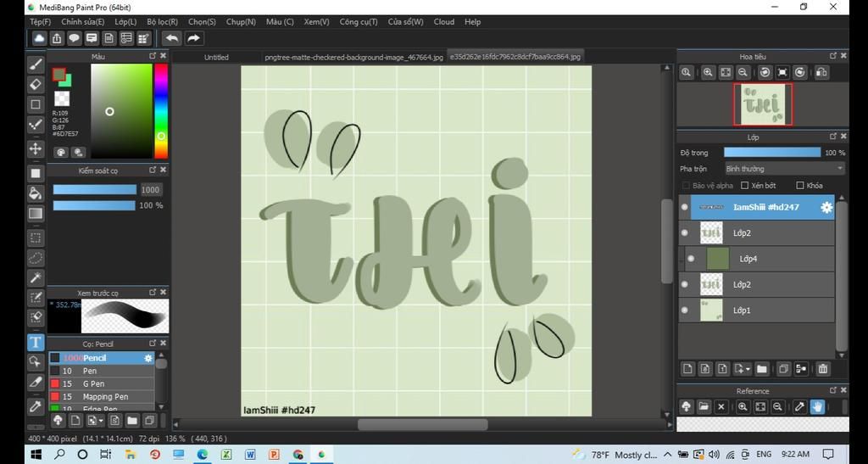Undock the Lớp panel

[833, 137]
